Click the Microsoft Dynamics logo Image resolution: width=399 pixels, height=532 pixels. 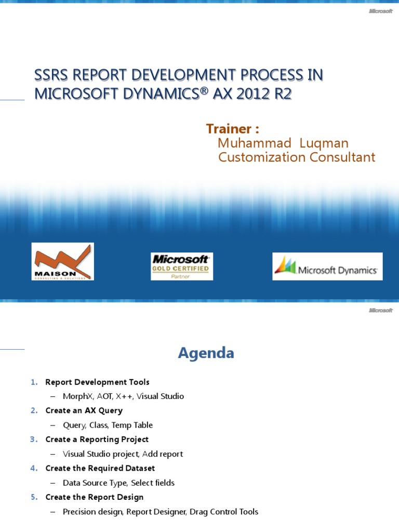tap(327, 267)
